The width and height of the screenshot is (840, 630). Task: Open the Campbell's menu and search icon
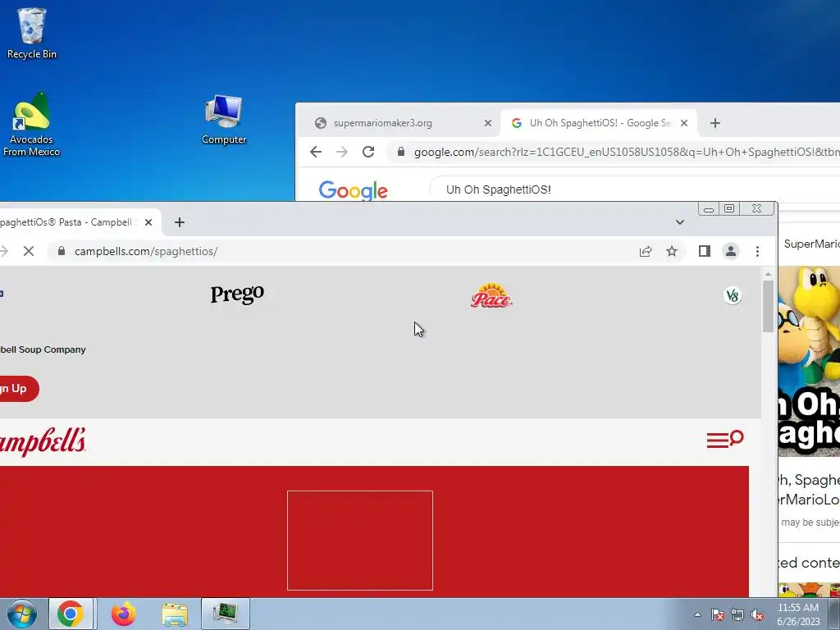pyautogui.click(x=725, y=440)
